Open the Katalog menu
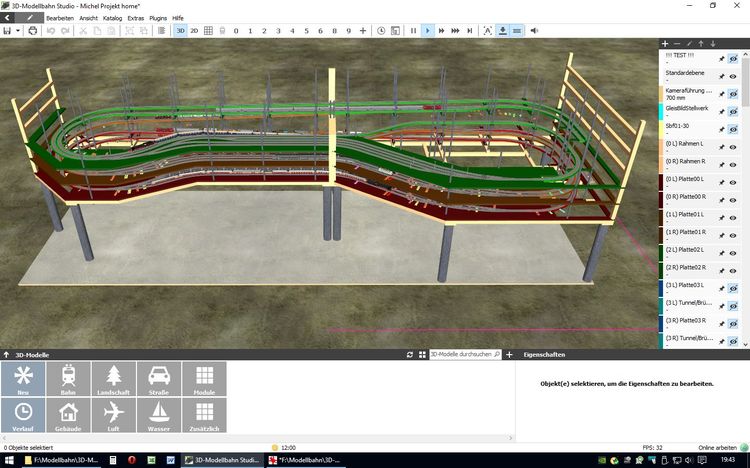This screenshot has width=750, height=468. coord(112,18)
